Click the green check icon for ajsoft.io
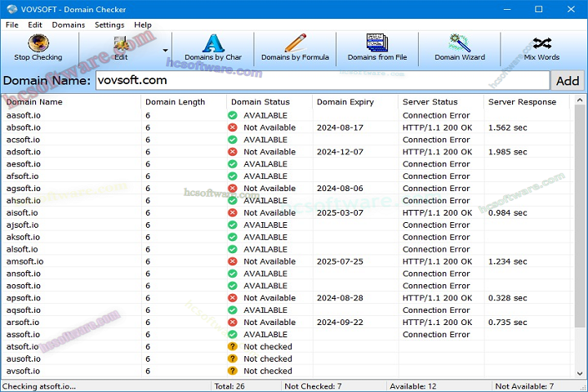Viewport: 588px width, 392px height. click(233, 225)
